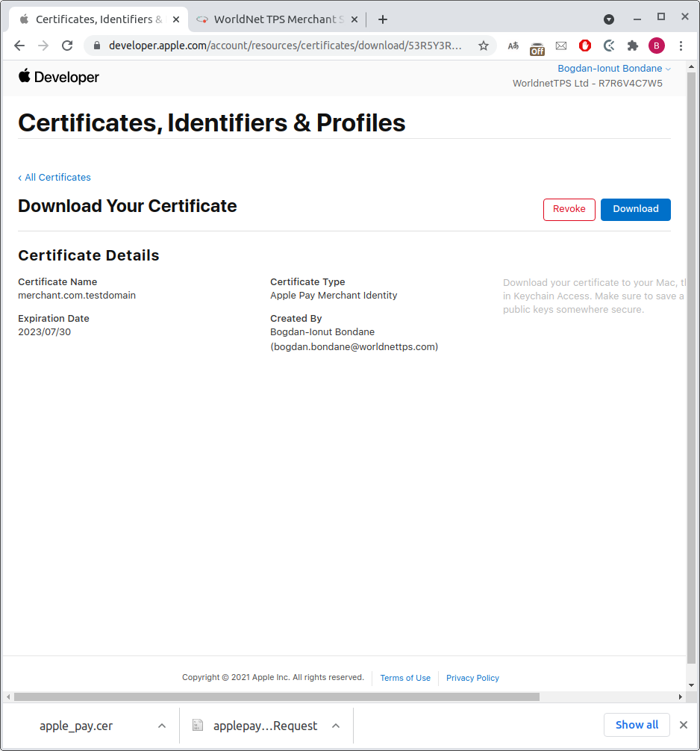Click the red adblocker extension icon
Image resolution: width=700 pixels, height=751 pixels.
[x=585, y=46]
